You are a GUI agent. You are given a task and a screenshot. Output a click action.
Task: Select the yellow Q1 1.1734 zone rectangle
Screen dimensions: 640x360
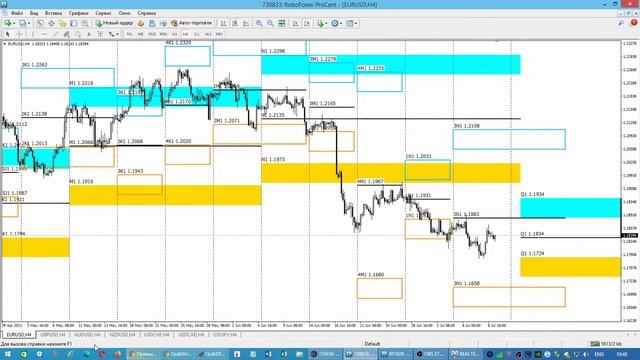[x=571, y=267]
